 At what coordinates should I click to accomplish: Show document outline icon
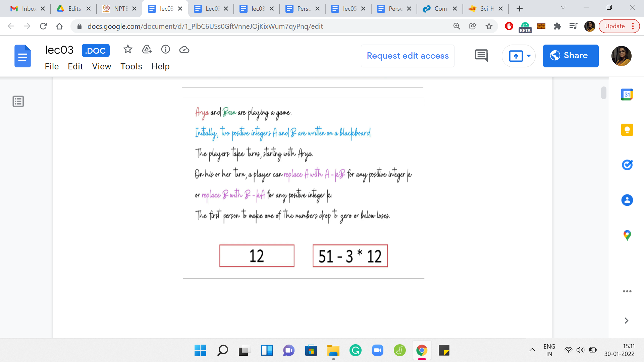point(18,101)
